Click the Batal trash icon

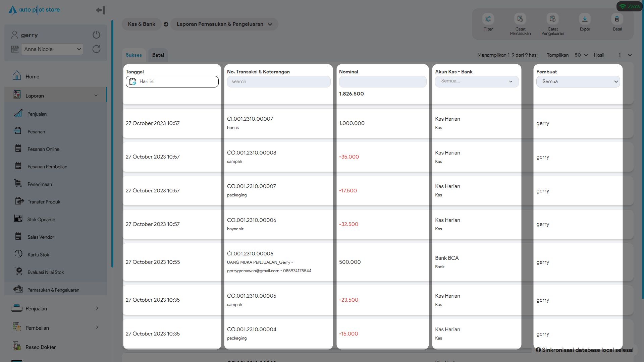tap(617, 19)
